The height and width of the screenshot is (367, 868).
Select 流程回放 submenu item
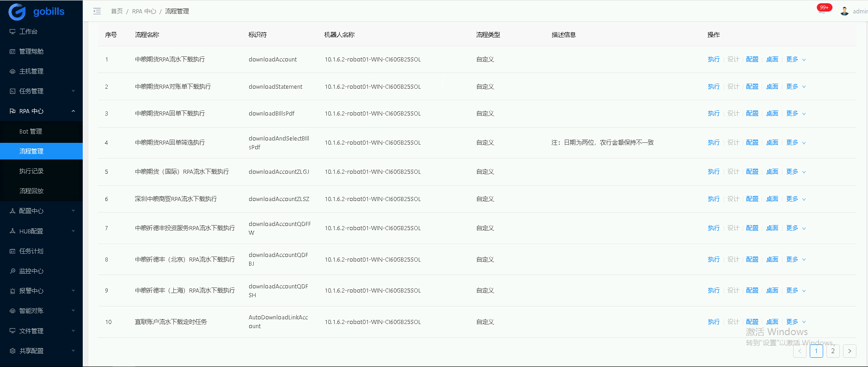[x=31, y=191]
